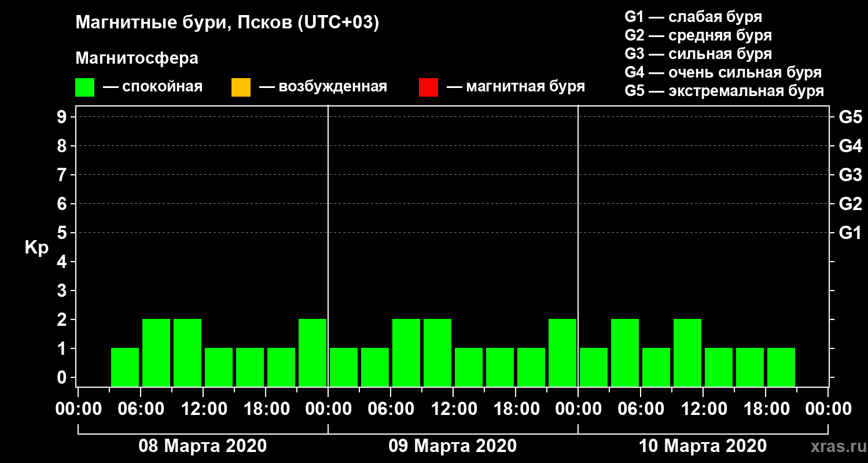Click the 06:00 Kp 2 bar on 08 Марта

tap(156, 352)
